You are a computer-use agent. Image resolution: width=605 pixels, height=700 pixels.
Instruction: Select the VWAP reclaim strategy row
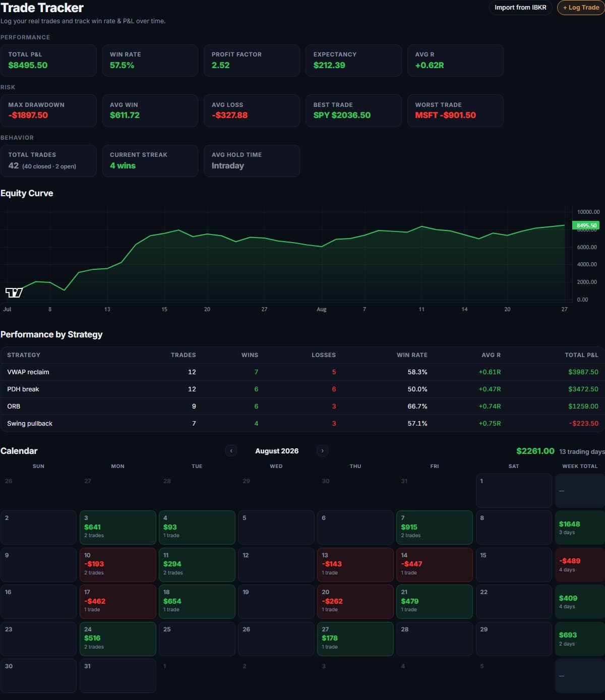click(x=302, y=372)
